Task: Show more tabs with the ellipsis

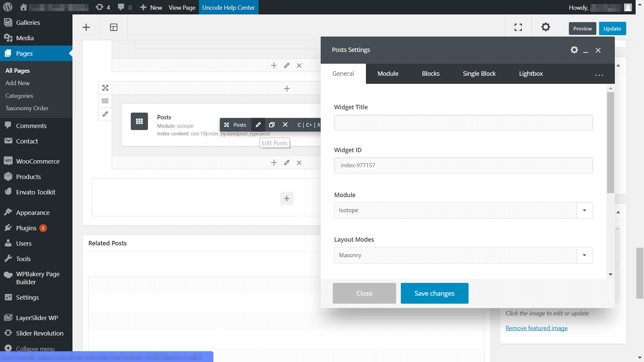Action: [x=599, y=74]
